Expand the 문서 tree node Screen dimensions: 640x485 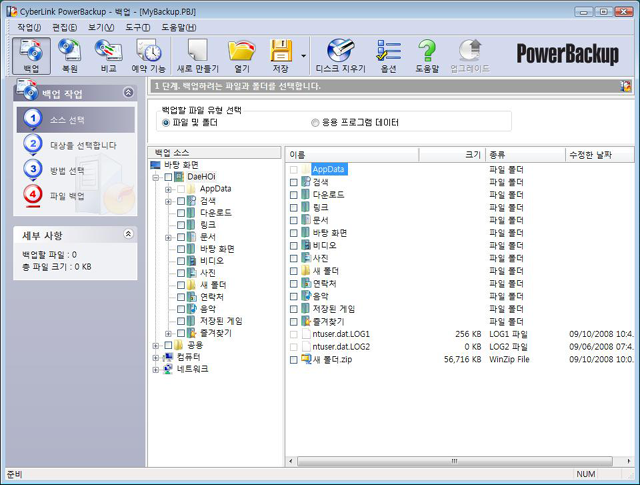(x=168, y=238)
